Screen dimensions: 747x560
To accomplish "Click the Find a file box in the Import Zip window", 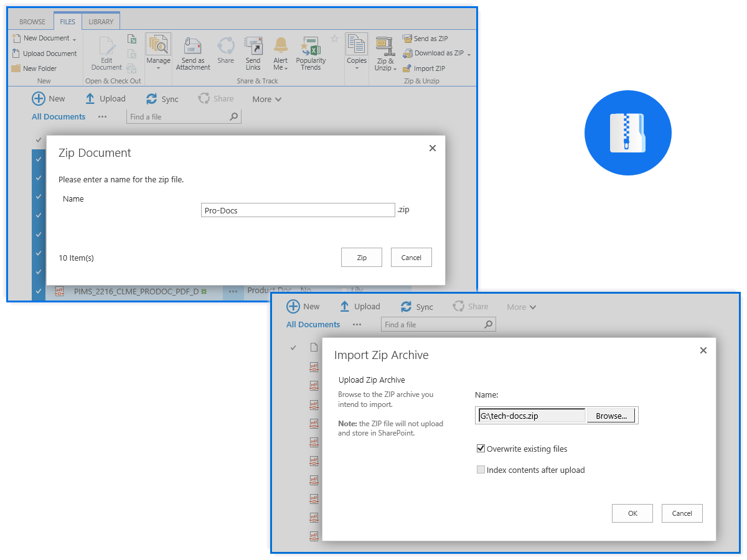I will 438,324.
